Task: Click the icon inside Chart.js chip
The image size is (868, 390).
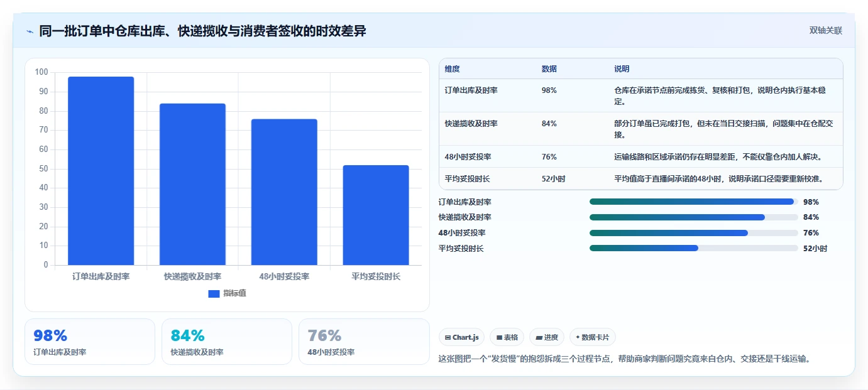Action: pyautogui.click(x=448, y=337)
